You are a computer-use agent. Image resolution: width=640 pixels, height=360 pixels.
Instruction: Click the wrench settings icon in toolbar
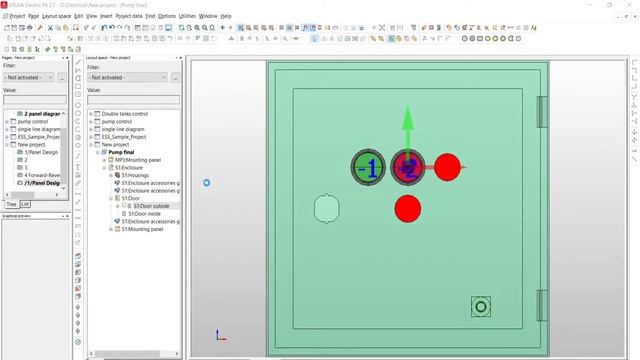click(x=40, y=28)
